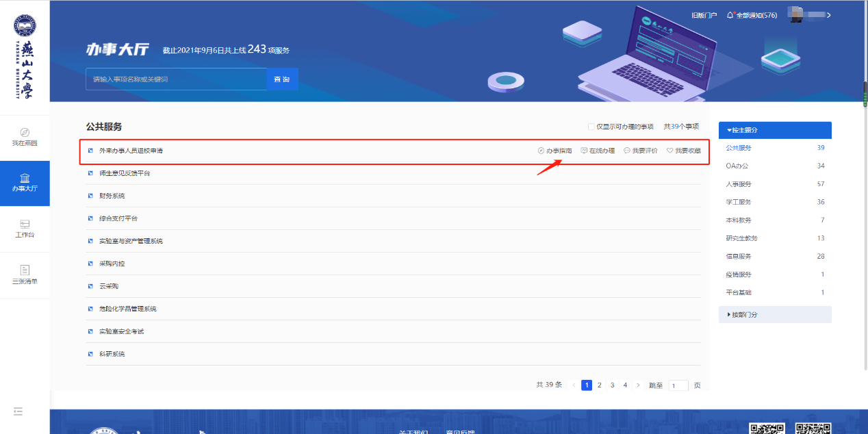The width and height of the screenshot is (868, 434).
Task: Collapse sidebar using bottom-left menu icon
Action: pyautogui.click(x=18, y=411)
